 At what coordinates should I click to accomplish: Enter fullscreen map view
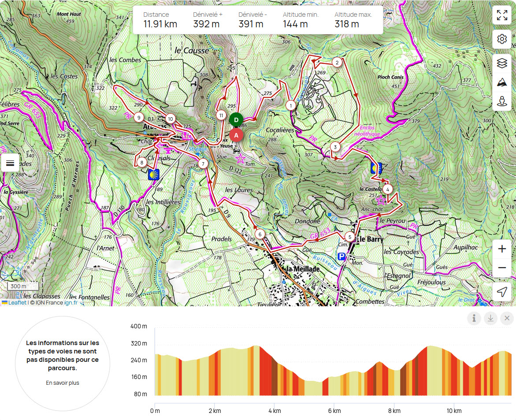pyautogui.click(x=501, y=15)
